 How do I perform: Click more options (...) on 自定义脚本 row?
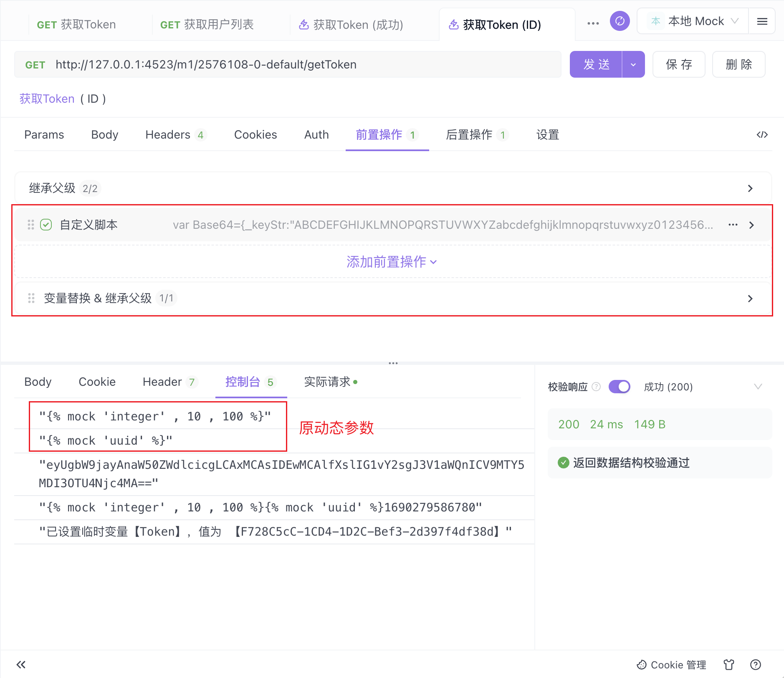tap(733, 225)
